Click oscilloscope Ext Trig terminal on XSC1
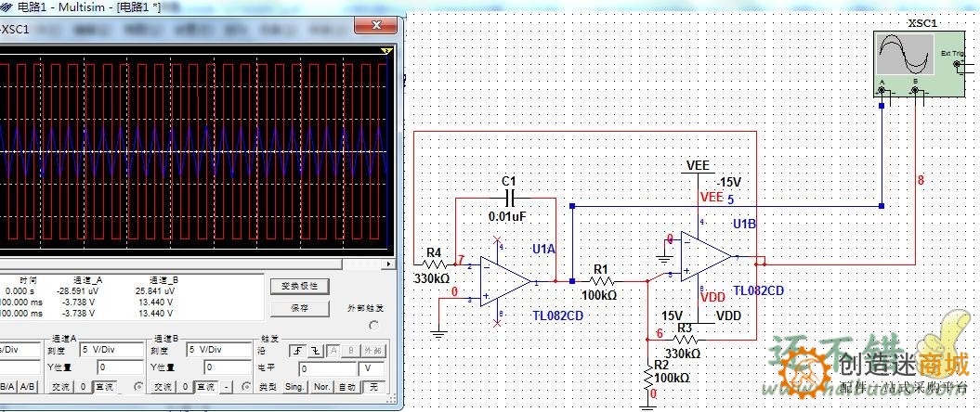 pyautogui.click(x=958, y=64)
